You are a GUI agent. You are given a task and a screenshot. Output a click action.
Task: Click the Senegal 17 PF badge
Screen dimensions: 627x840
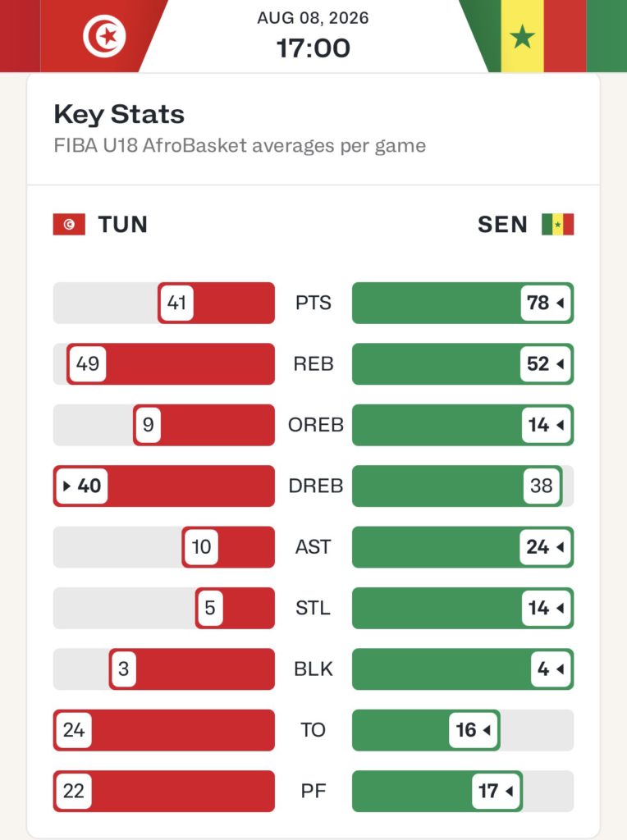coord(496,791)
